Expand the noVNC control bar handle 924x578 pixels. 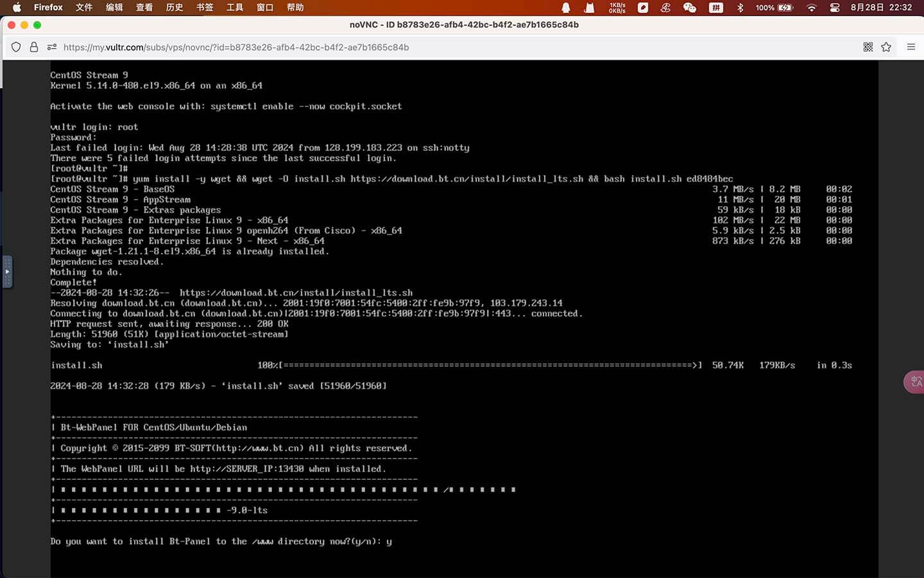click(x=7, y=272)
